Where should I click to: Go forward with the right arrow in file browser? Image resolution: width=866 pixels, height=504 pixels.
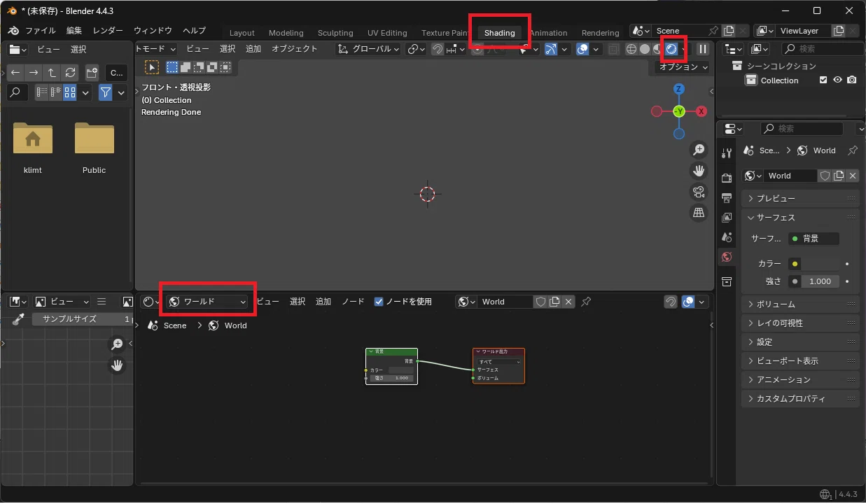tap(34, 73)
